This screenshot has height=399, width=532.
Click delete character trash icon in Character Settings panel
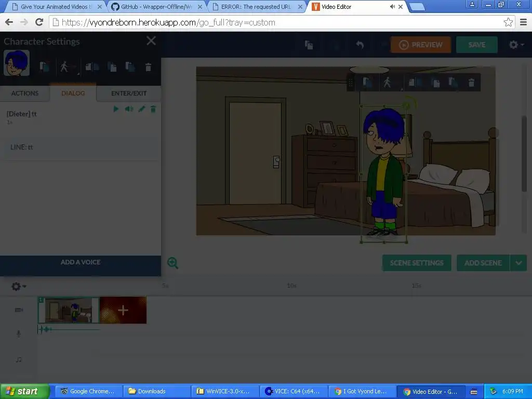(148, 67)
